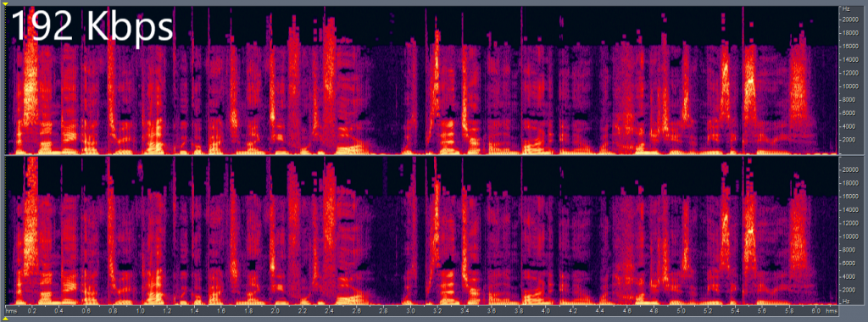Screen dimensions: 868x322
Task: Select the 1.2 position on the time ruler
Action: point(167,311)
